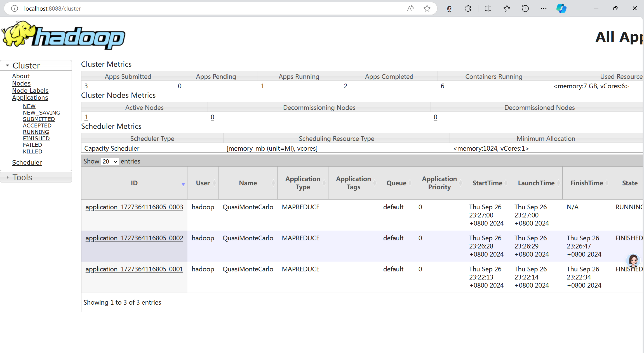Sort by StartTime column
The height and width of the screenshot is (353, 644).
coord(487,183)
